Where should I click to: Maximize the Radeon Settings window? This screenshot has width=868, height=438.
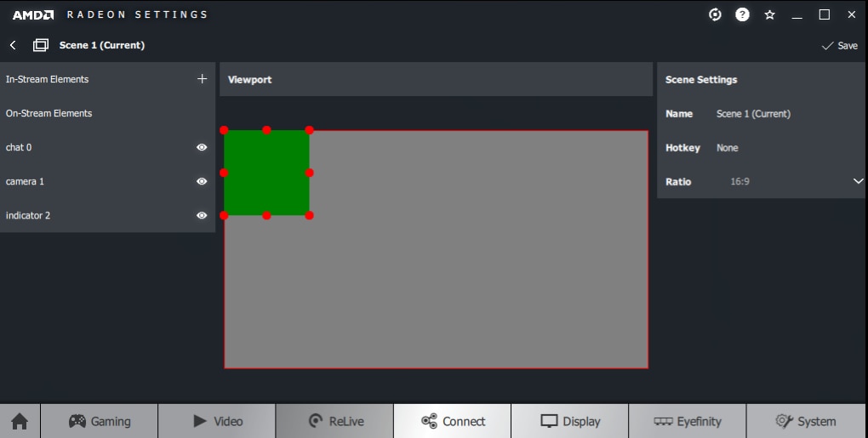click(825, 15)
